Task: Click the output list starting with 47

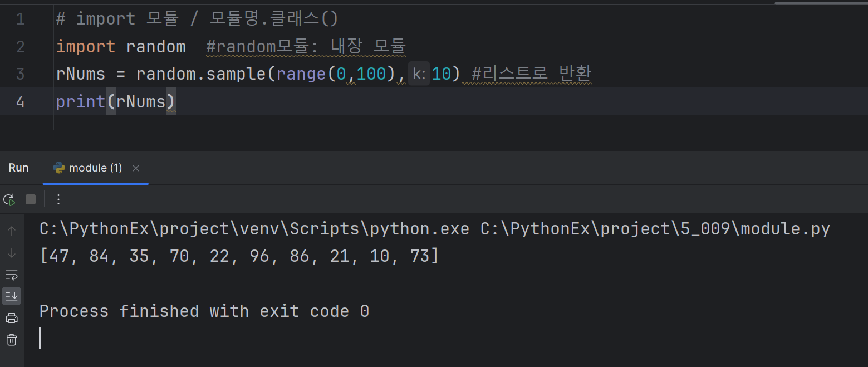Action: pos(239,256)
